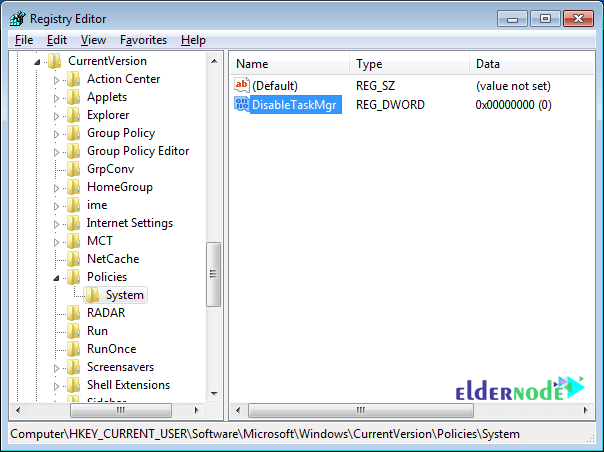Click the HomeGroup folder icon

click(73, 187)
